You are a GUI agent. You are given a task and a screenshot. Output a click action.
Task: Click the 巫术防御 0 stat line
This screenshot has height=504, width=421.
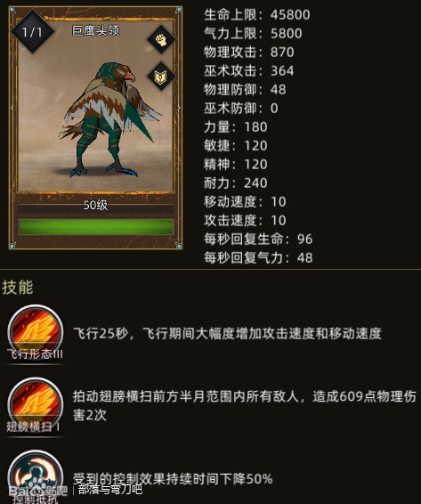click(241, 108)
